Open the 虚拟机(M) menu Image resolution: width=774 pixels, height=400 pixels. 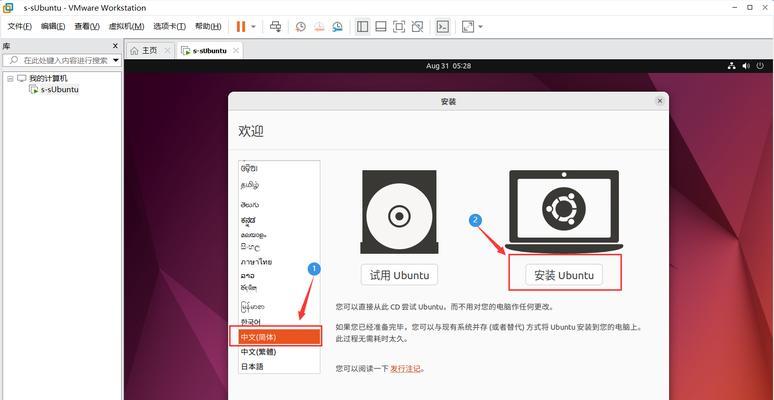[x=126, y=27]
